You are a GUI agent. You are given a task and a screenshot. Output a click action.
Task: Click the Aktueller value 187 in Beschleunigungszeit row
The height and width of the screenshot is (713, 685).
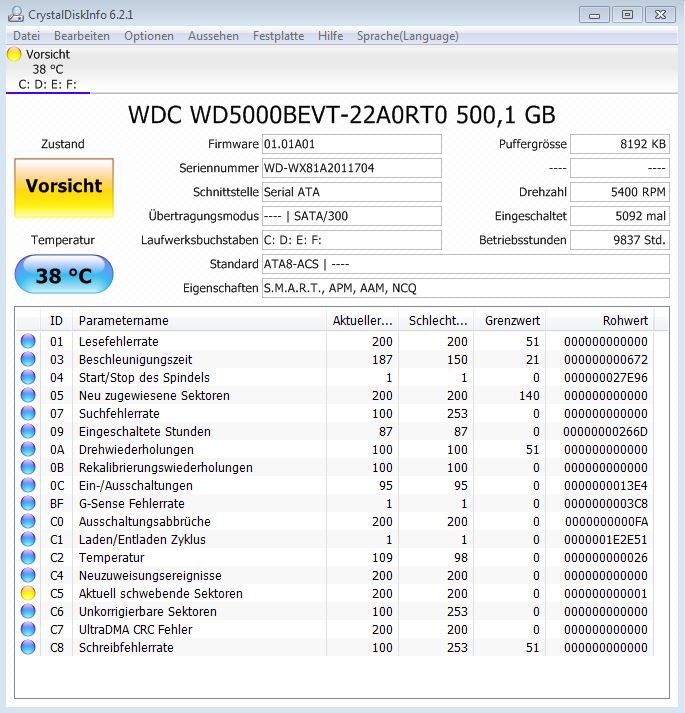pos(382,360)
